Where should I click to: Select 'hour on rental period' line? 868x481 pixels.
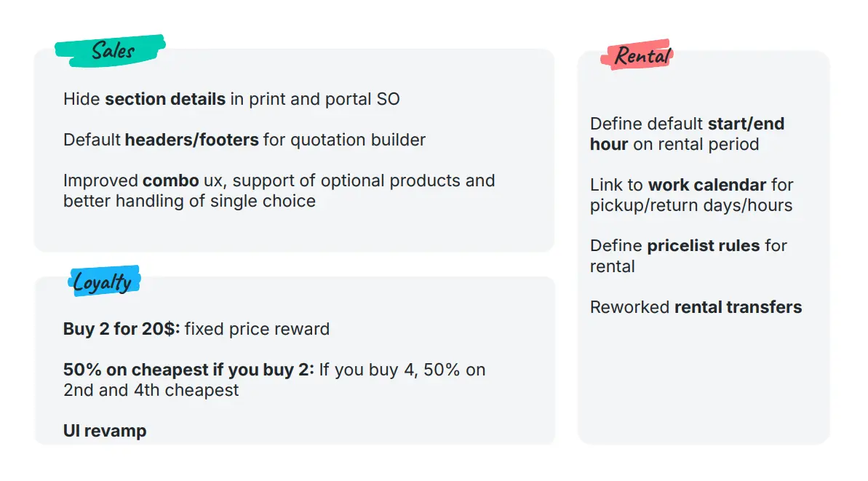(x=674, y=145)
